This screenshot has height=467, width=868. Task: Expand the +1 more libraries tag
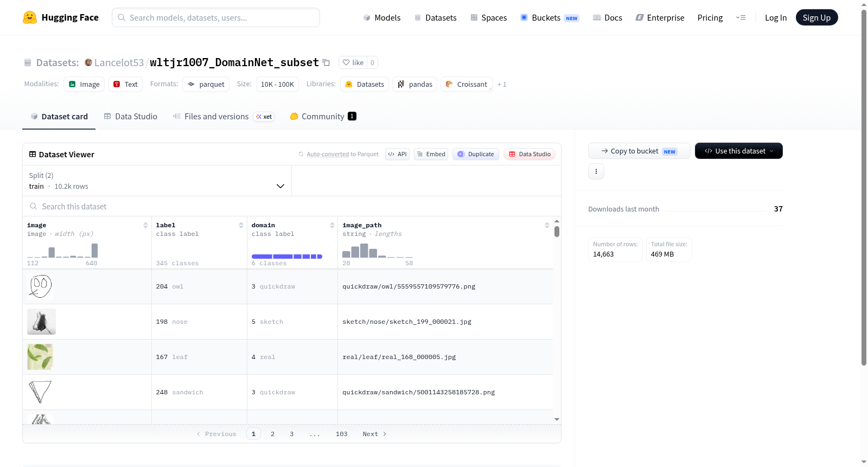click(x=502, y=85)
